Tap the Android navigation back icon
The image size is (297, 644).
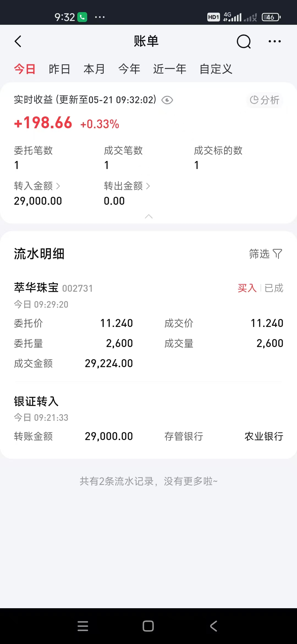[214, 626]
